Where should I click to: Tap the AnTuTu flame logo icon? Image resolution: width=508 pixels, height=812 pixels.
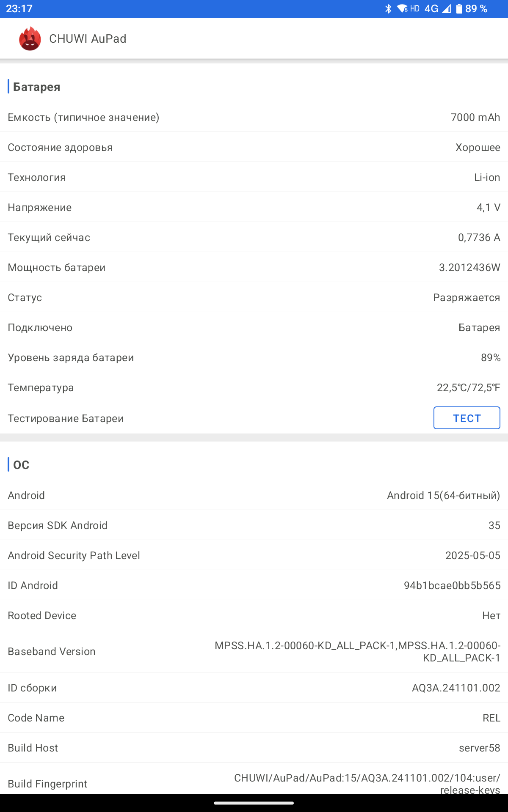30,38
